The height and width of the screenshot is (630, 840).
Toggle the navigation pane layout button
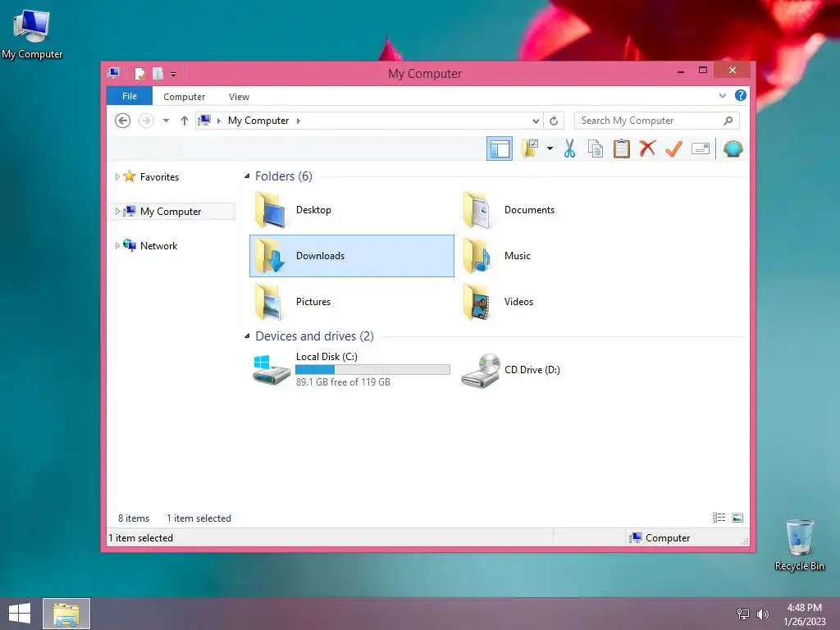pos(500,148)
